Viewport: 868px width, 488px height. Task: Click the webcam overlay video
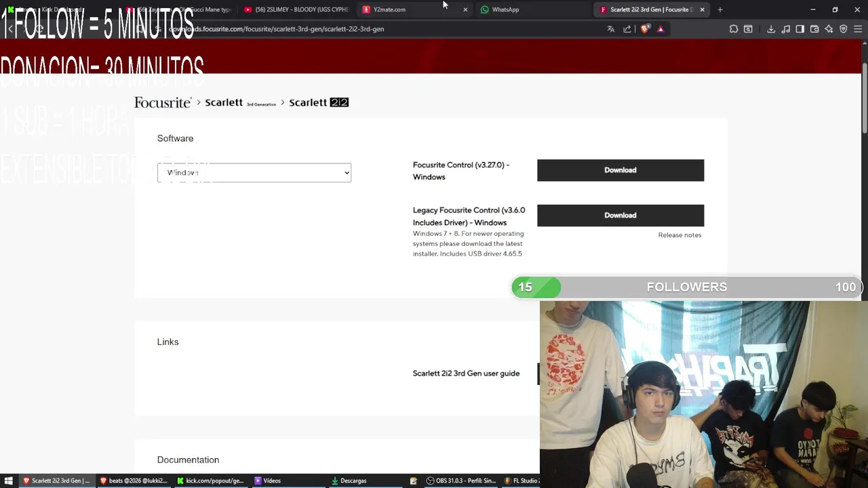click(x=703, y=394)
